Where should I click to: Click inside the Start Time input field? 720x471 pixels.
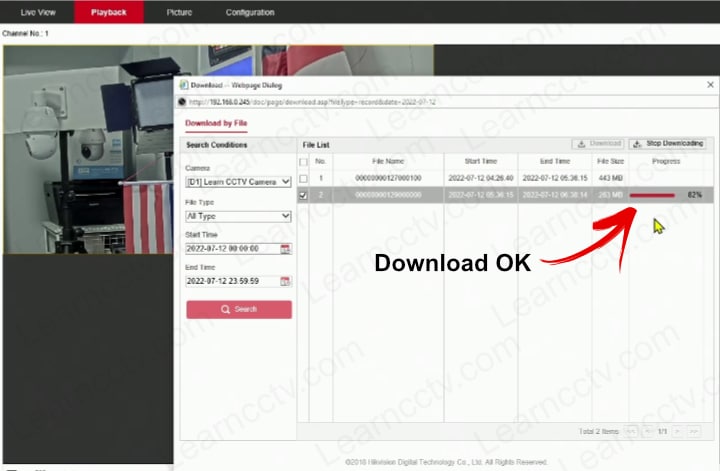point(230,248)
